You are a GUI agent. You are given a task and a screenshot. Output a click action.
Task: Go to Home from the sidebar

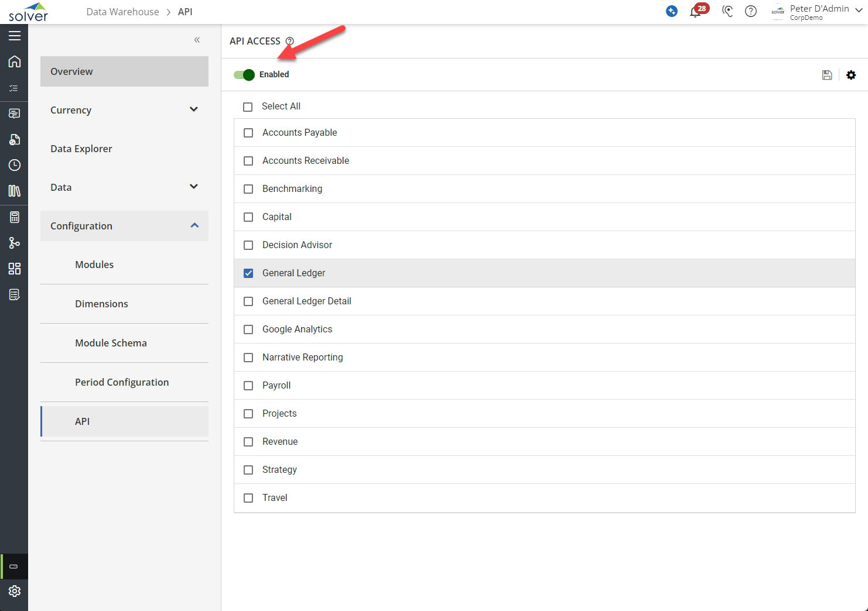[x=15, y=61]
